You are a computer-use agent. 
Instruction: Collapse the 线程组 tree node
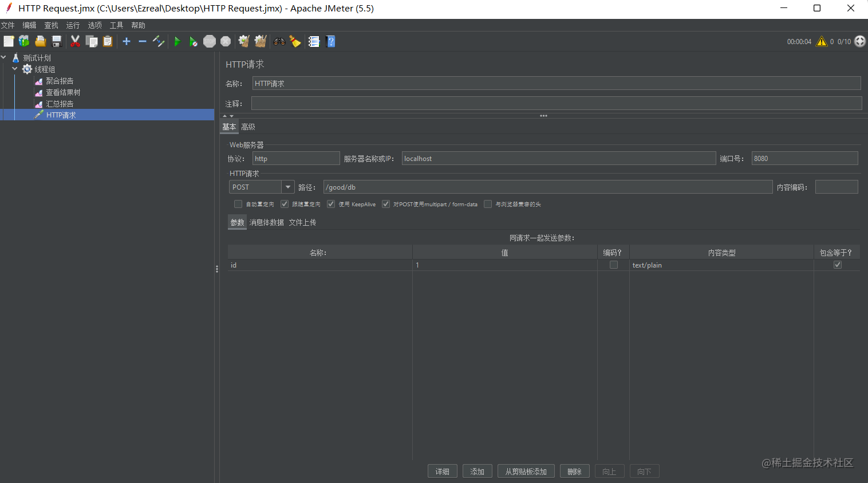[14, 69]
